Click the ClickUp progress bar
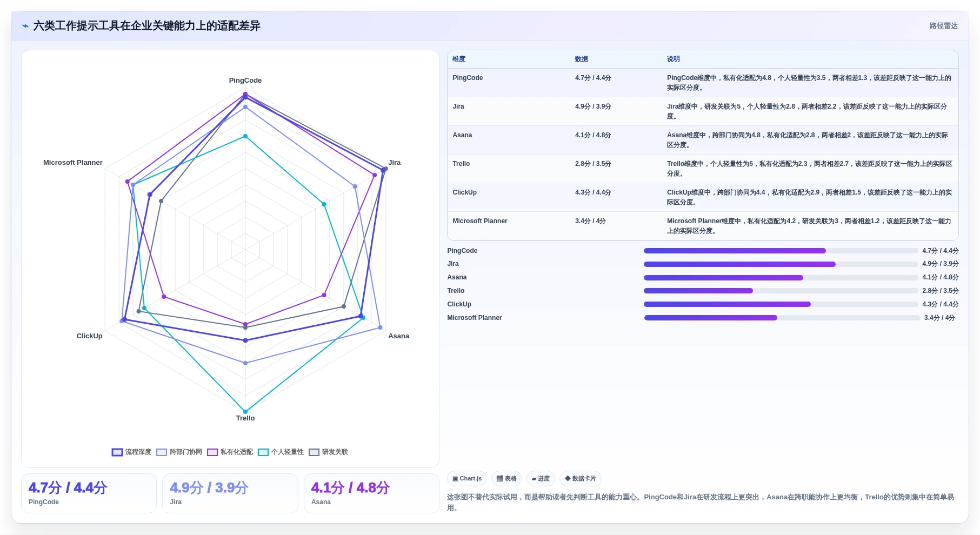 click(x=781, y=304)
